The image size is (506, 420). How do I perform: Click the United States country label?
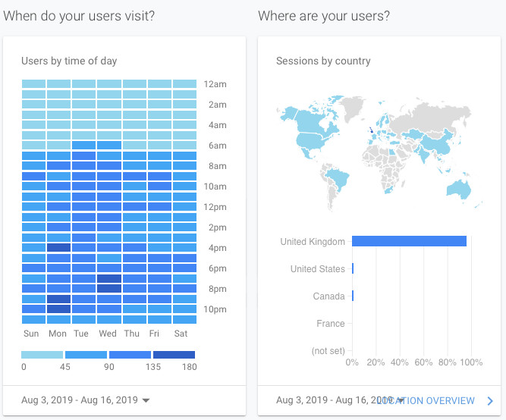click(317, 269)
